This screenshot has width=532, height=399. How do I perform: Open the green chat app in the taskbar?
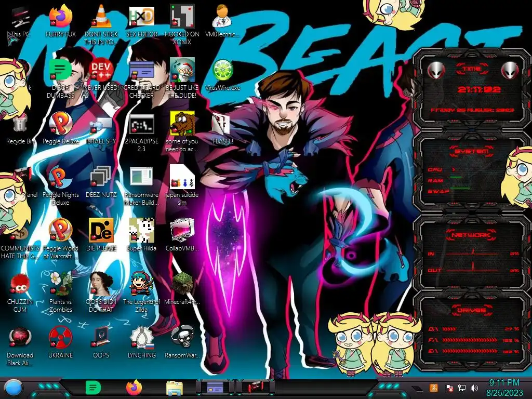(93, 388)
